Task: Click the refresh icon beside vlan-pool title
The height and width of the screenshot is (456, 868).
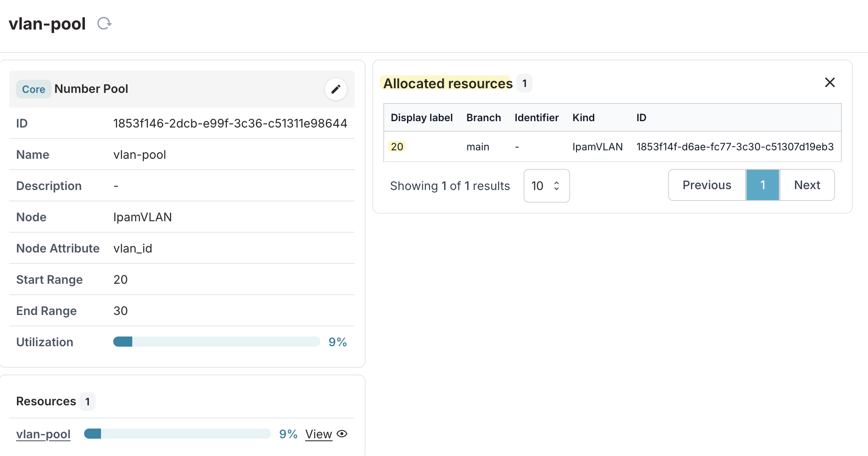Action: [x=104, y=23]
